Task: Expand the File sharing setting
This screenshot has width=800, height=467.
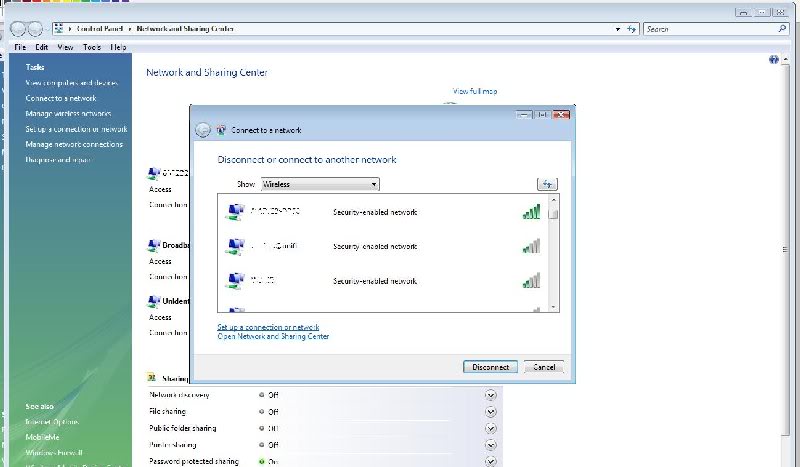Action: tap(491, 411)
